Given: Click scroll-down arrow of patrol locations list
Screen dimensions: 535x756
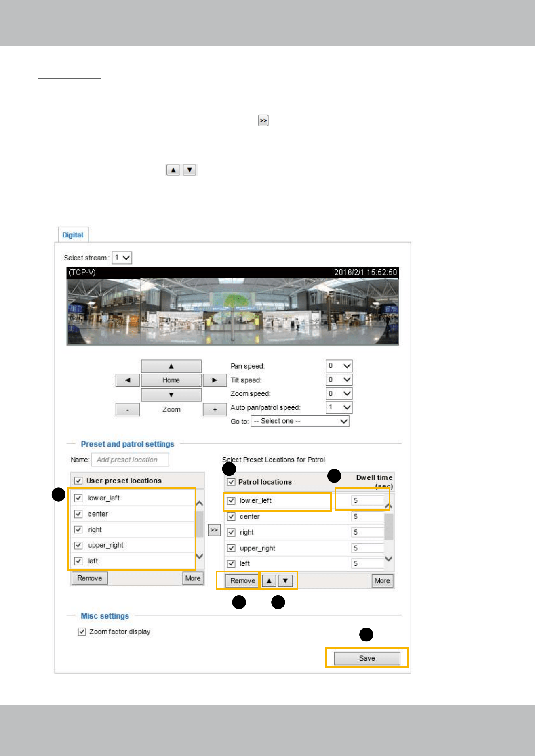Looking at the screenshot, I should [388, 559].
